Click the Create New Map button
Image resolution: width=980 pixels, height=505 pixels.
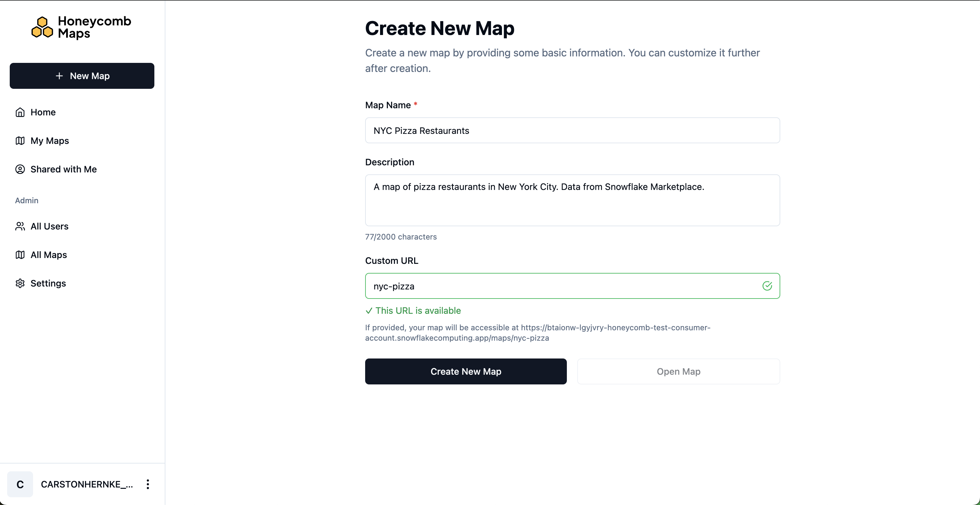pos(466,371)
